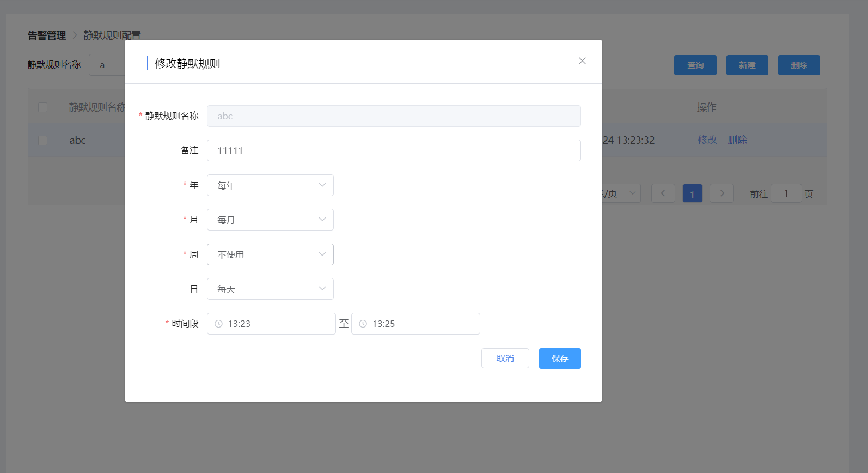
Task: Click the 保存 button
Action: 560,359
